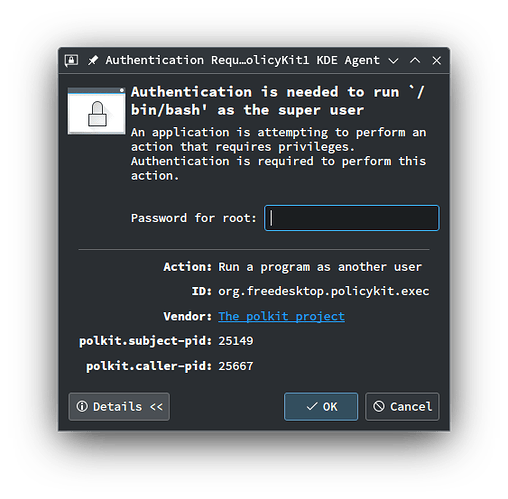Select the org.freedesktop.policykit.exec ID text
Viewport: 508px width, 499px height.
pyautogui.click(x=324, y=291)
